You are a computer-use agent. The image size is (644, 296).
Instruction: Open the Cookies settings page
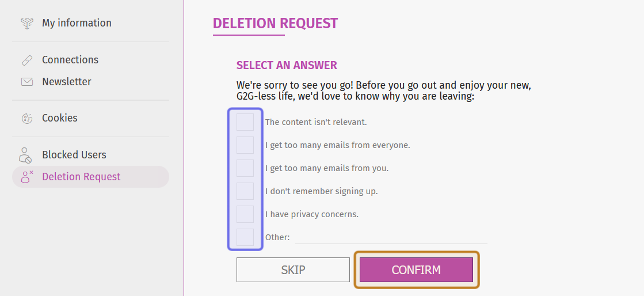(60, 118)
